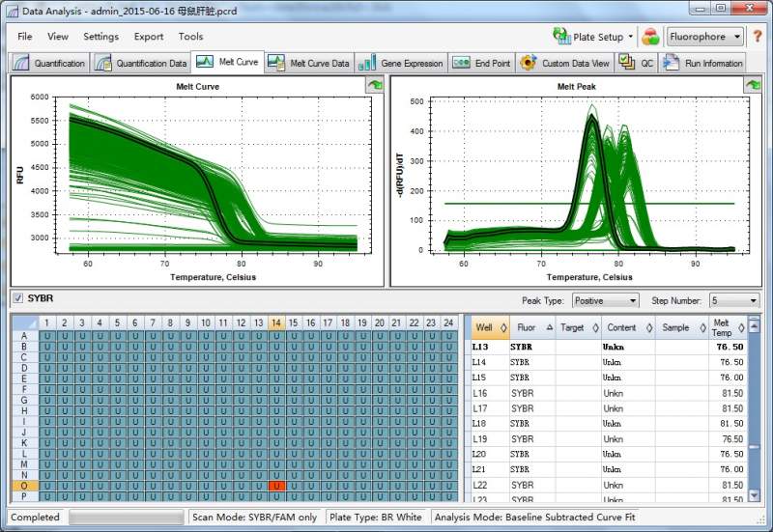Switch to the Quantification tab

pos(49,63)
